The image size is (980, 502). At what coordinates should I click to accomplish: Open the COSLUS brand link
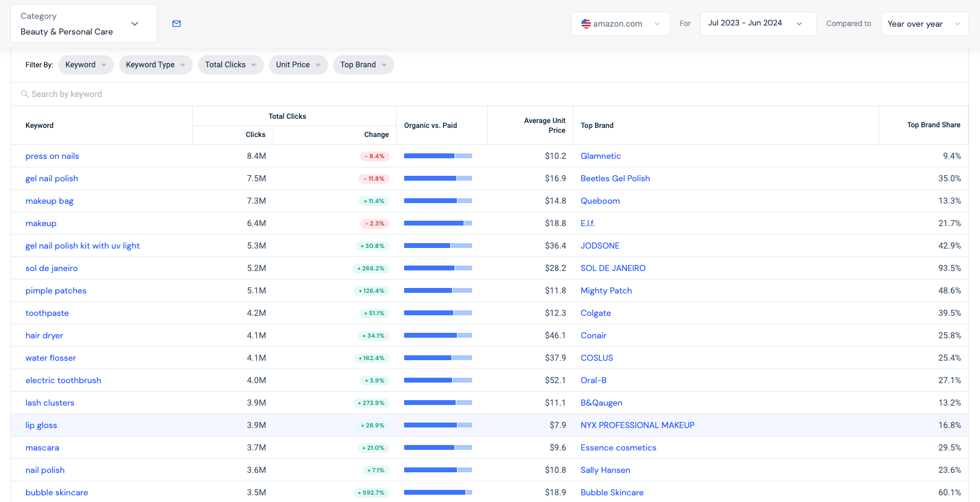coord(597,358)
